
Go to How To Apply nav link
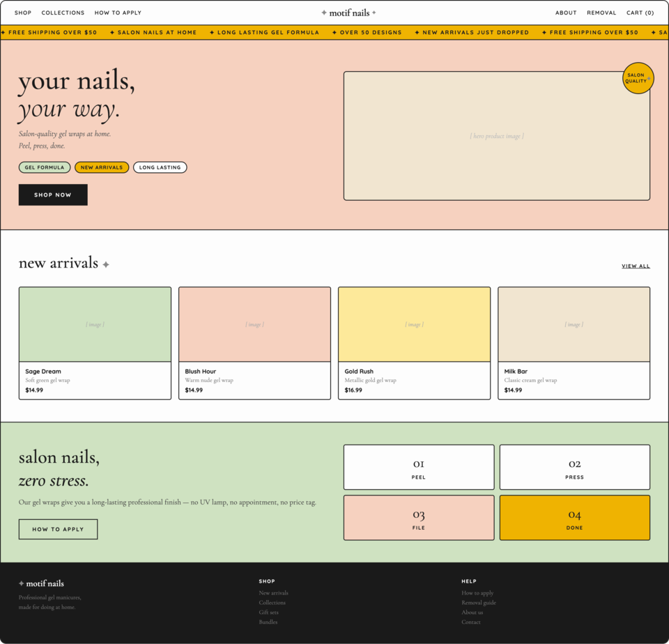coord(118,13)
